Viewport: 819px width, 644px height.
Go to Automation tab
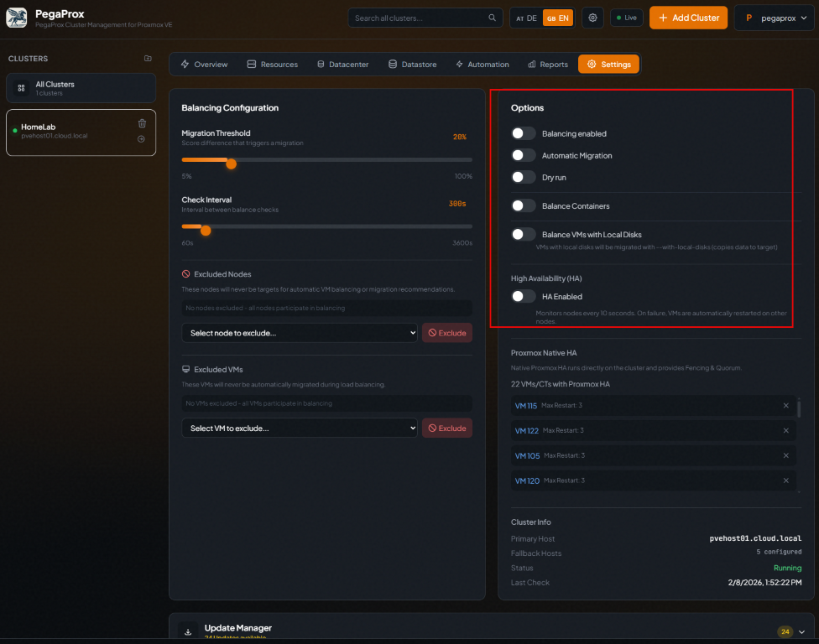[x=483, y=65]
